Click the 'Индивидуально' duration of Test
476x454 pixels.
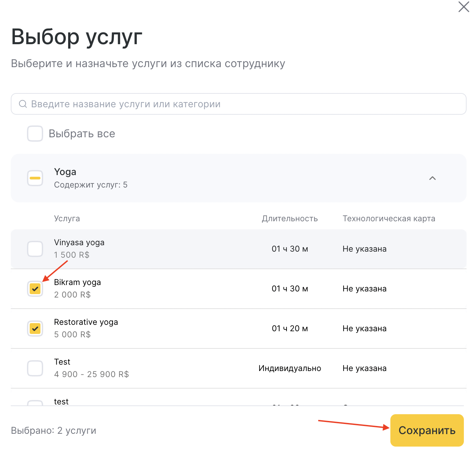[290, 368]
